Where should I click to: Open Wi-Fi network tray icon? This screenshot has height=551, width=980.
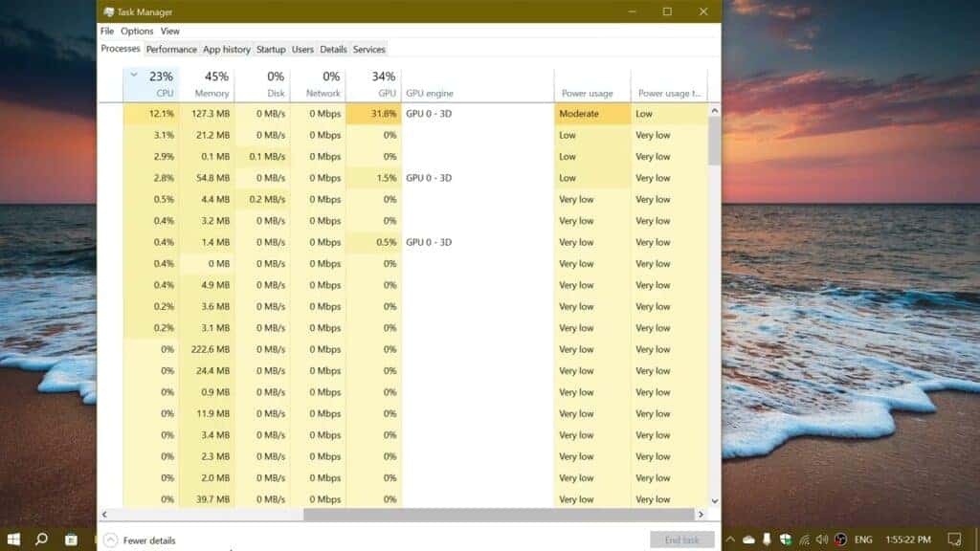pyautogui.click(x=804, y=540)
